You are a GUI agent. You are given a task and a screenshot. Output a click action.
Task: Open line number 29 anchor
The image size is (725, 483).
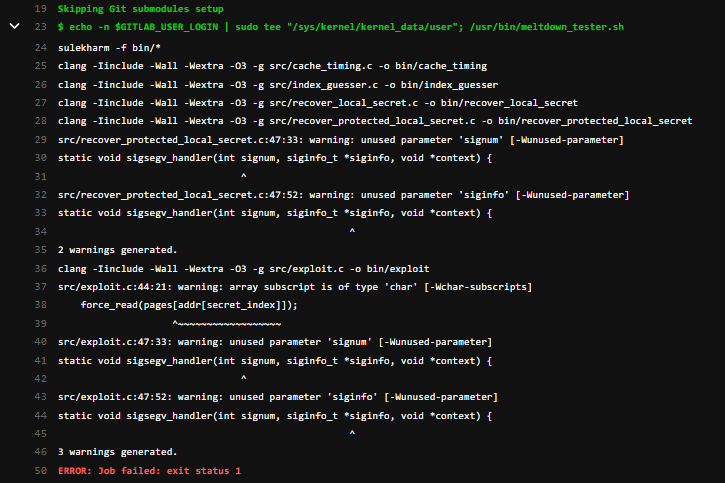click(x=41, y=140)
